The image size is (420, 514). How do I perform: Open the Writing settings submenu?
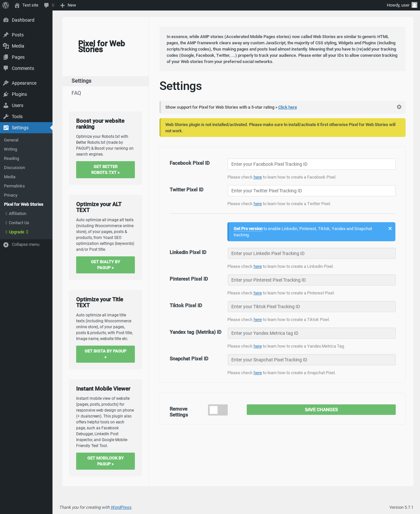pos(10,149)
